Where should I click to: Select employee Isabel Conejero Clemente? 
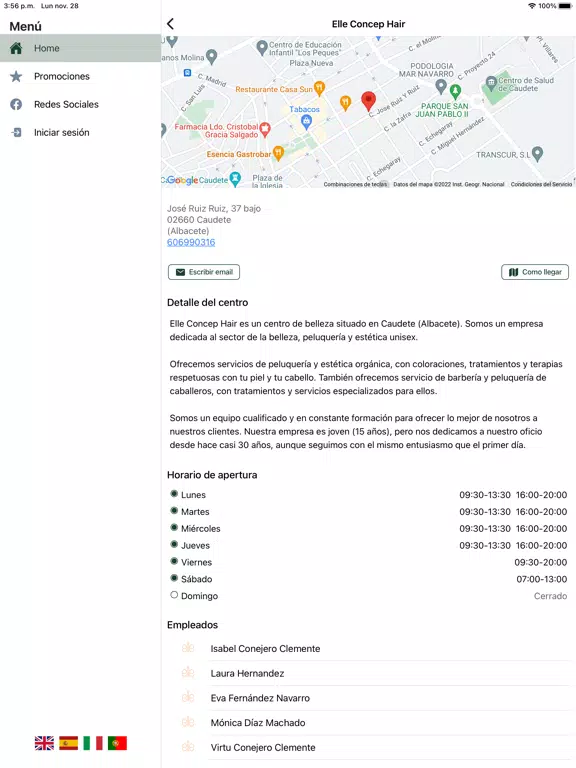(368, 648)
